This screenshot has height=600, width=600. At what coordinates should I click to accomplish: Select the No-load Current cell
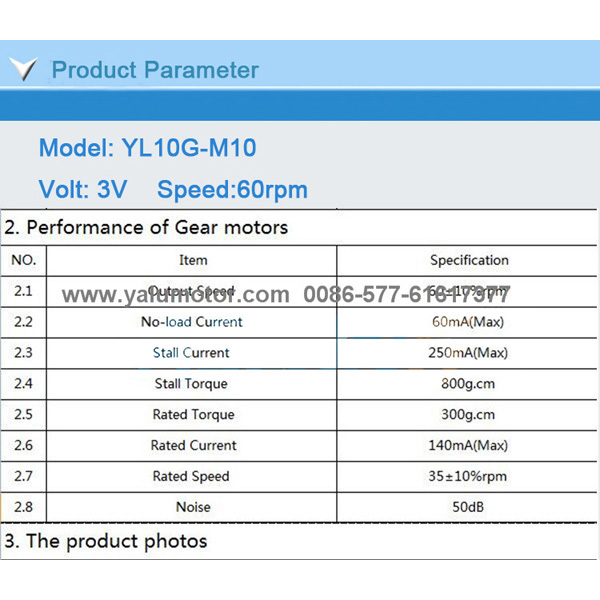point(192,322)
